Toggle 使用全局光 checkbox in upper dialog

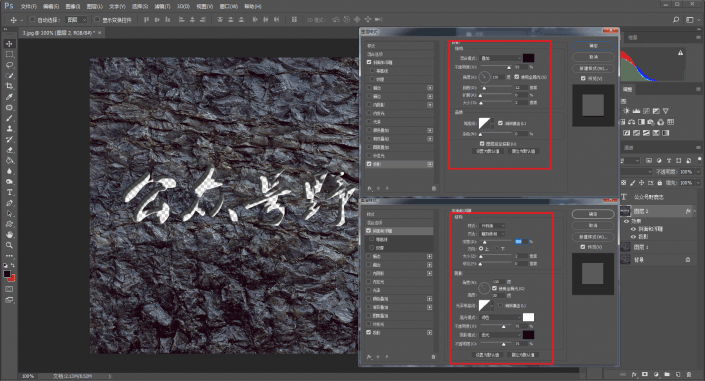(x=517, y=77)
